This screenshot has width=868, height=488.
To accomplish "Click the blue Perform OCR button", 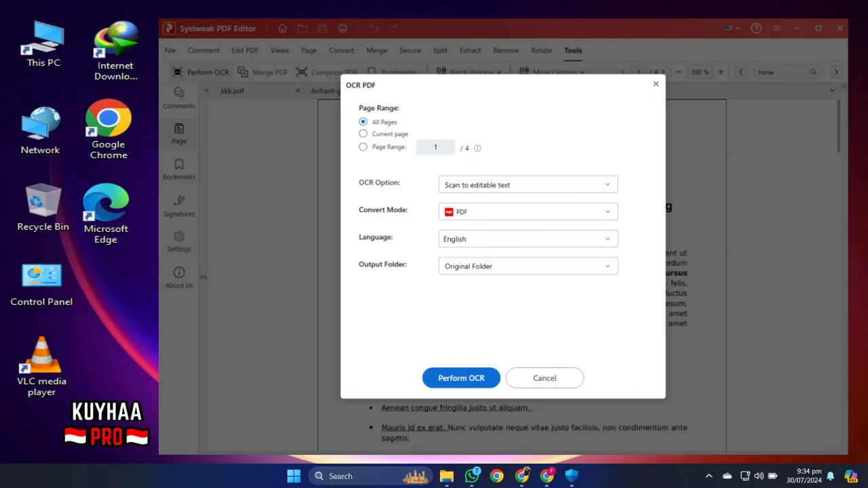I will click(461, 378).
